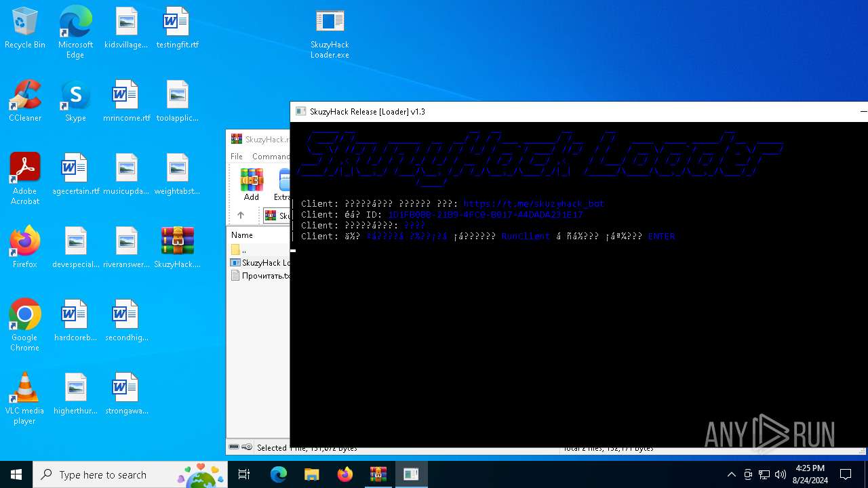Image resolution: width=868 pixels, height=488 pixels.
Task: Launch Microsoft Edge from desktop shortcut
Action: (75, 33)
